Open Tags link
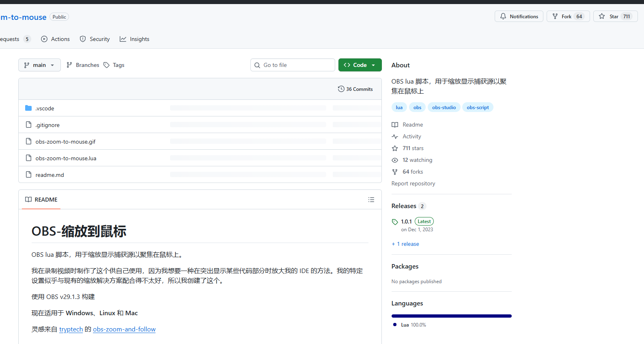The width and height of the screenshot is (644, 344). pos(114,65)
